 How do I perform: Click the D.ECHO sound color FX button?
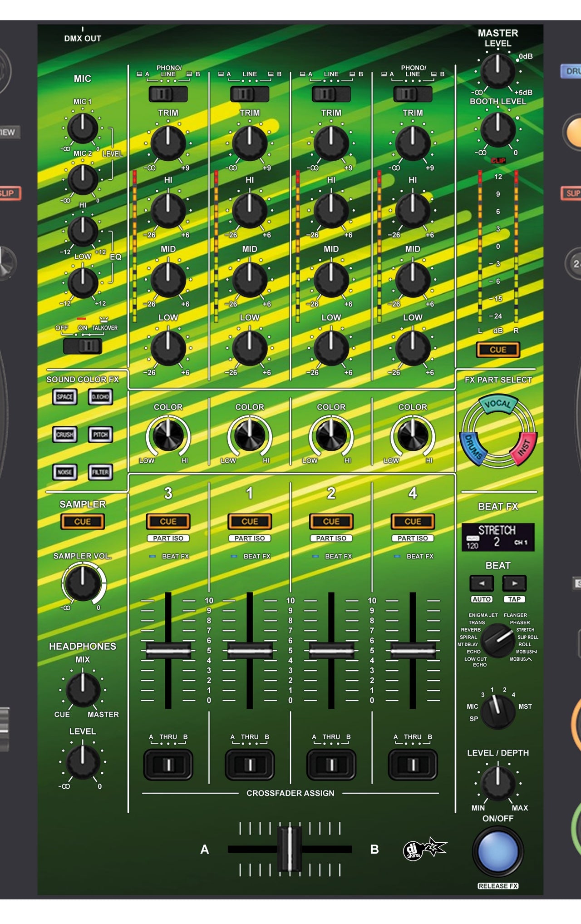click(100, 397)
